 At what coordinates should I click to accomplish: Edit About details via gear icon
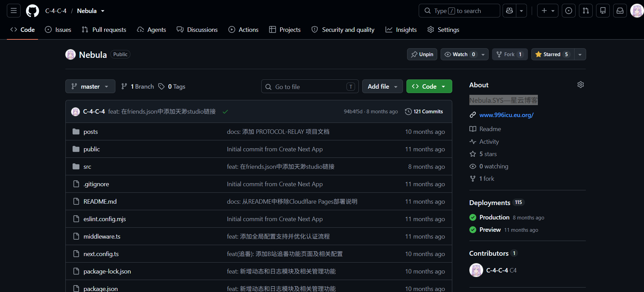(x=581, y=85)
